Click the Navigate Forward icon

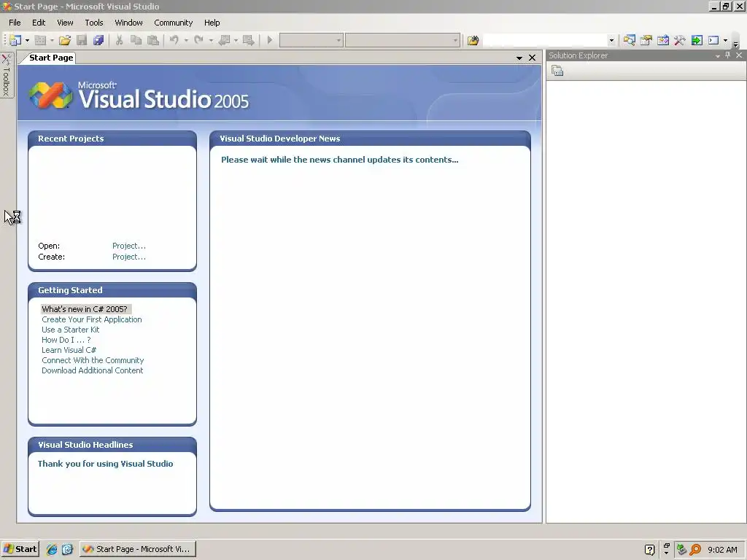[248, 41]
